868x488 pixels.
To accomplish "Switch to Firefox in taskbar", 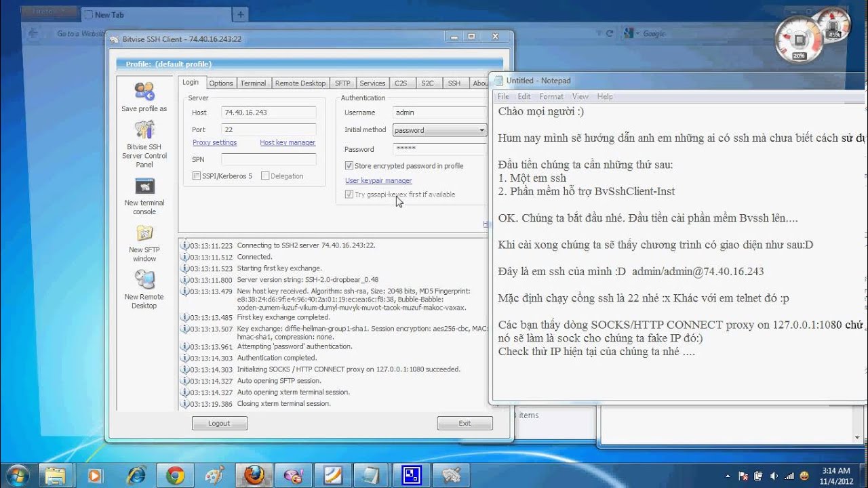I will 254,475.
